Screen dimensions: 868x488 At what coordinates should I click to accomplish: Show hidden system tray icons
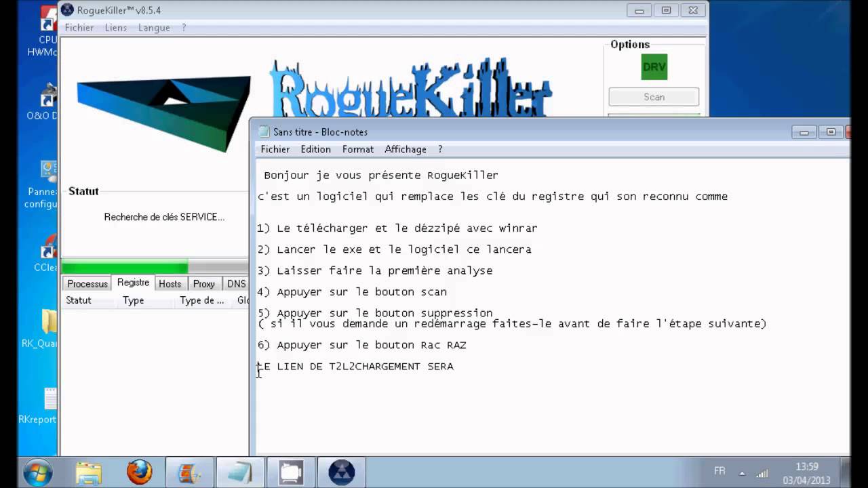(x=742, y=473)
